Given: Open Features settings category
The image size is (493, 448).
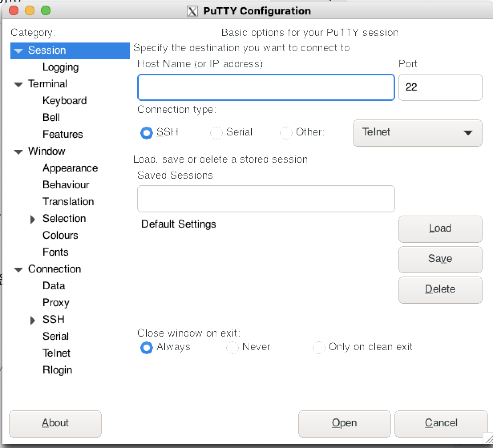Looking at the screenshot, I should coord(63,134).
